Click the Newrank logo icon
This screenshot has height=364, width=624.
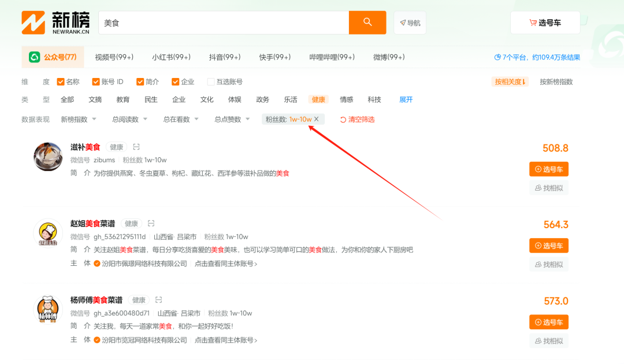coord(33,23)
